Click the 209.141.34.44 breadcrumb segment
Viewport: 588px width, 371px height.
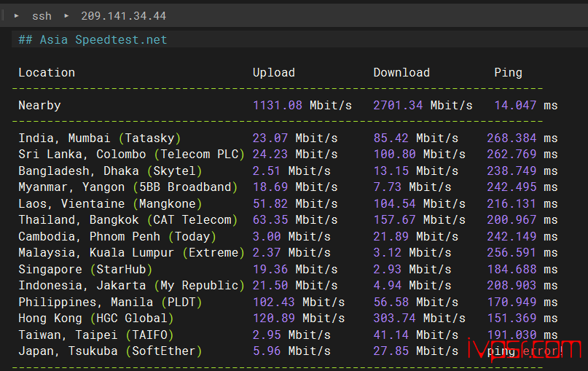(x=123, y=16)
